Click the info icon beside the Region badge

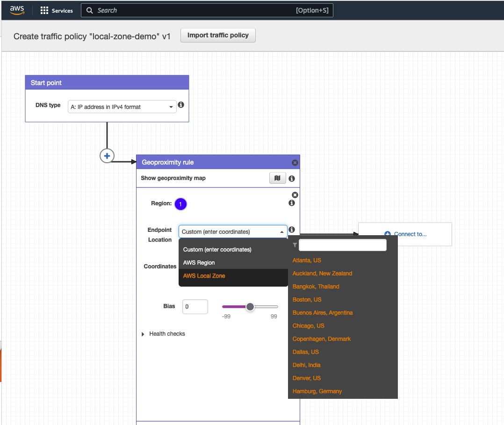pyautogui.click(x=291, y=203)
